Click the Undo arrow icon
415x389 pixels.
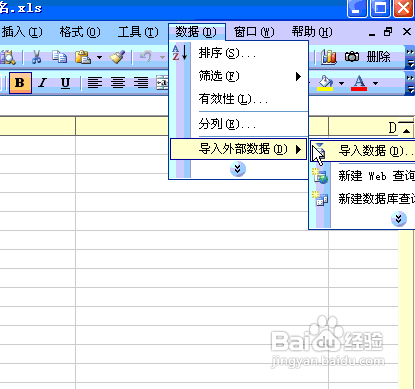146,57
